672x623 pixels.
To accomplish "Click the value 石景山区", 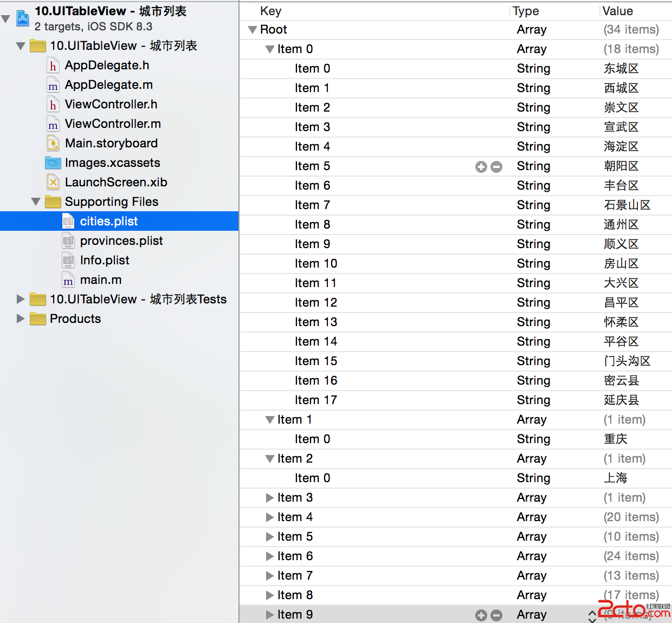I will [x=628, y=205].
